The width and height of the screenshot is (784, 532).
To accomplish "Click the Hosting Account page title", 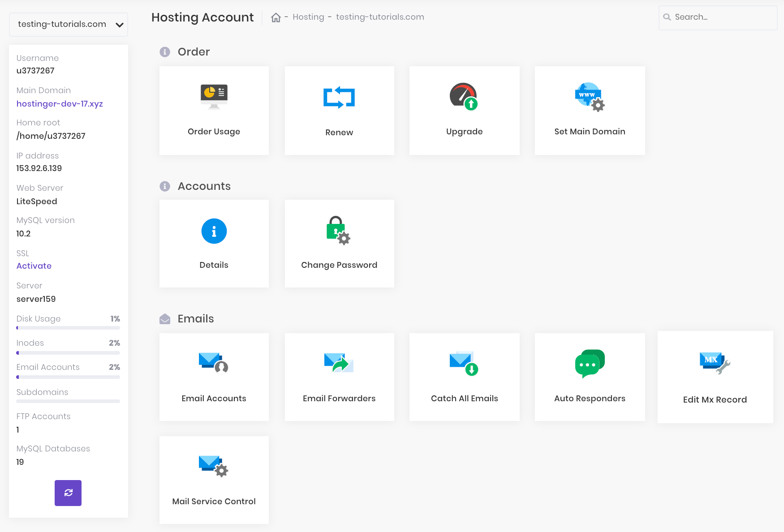I will click(202, 17).
